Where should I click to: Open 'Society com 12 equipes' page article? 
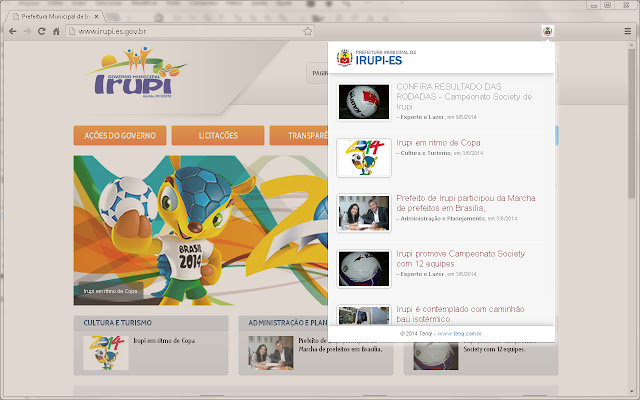click(x=494, y=349)
